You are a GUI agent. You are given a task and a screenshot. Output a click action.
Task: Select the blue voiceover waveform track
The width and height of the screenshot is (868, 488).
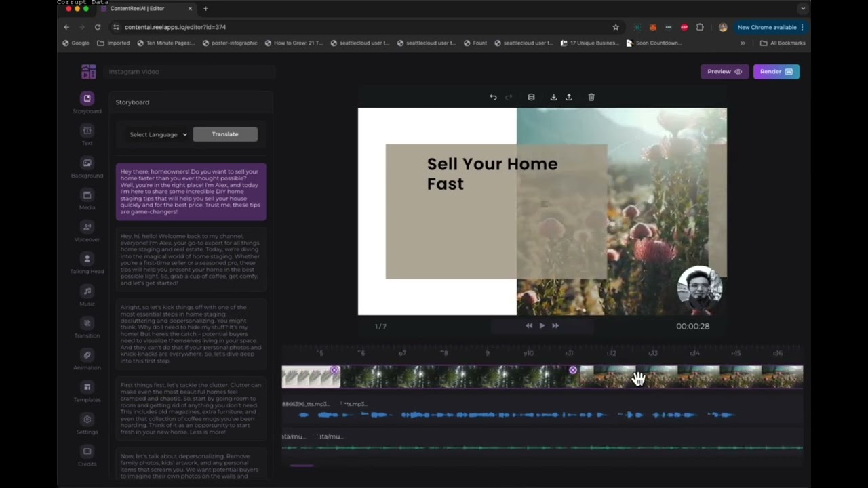tap(517, 415)
